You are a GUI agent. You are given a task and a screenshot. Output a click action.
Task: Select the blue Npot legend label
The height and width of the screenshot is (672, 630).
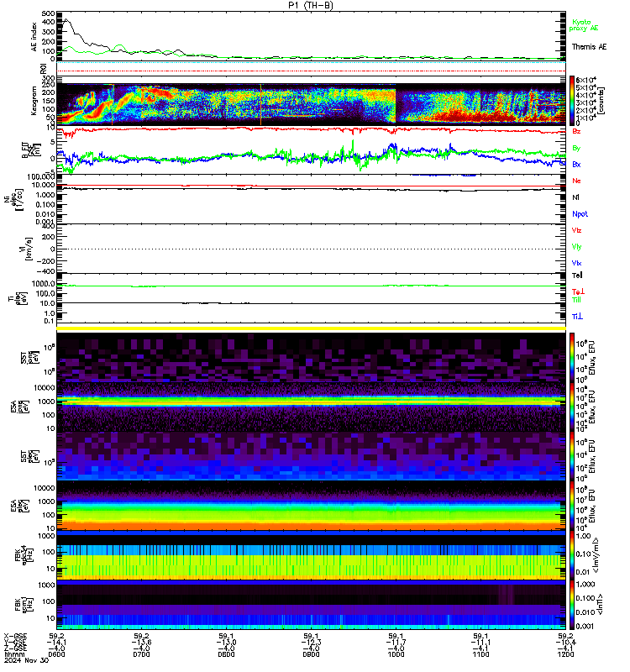(x=580, y=214)
